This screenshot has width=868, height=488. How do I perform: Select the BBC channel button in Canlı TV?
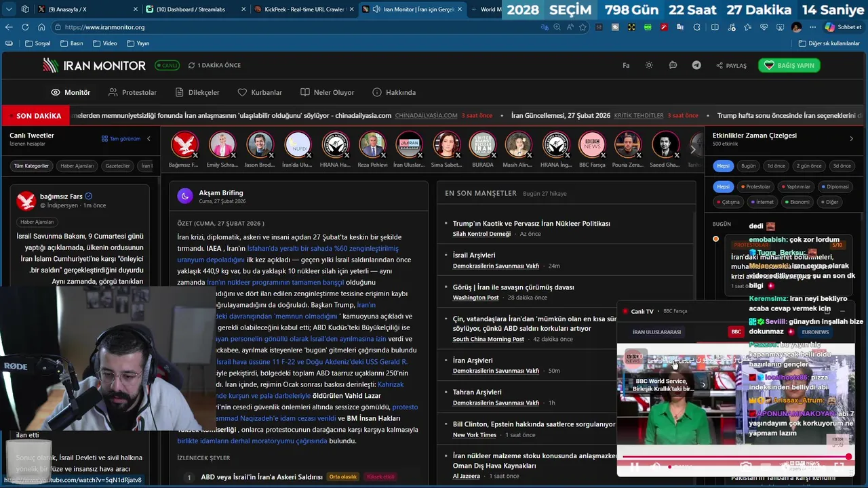click(x=736, y=331)
